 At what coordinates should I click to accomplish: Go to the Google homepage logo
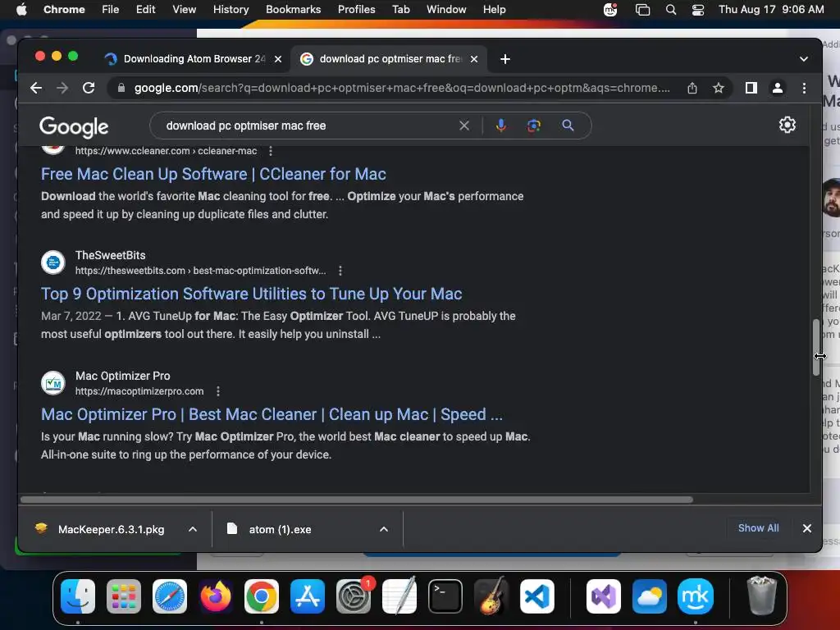coord(74,127)
